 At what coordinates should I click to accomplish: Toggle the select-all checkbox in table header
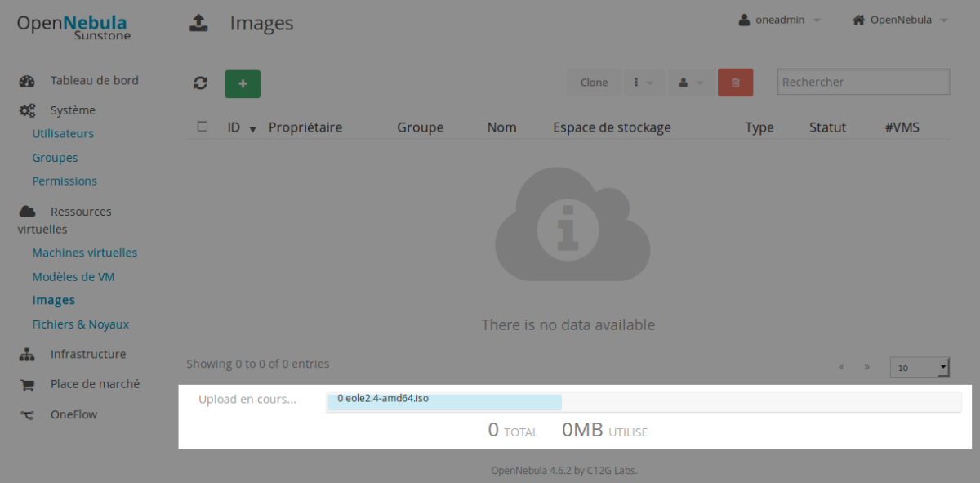[x=203, y=127]
